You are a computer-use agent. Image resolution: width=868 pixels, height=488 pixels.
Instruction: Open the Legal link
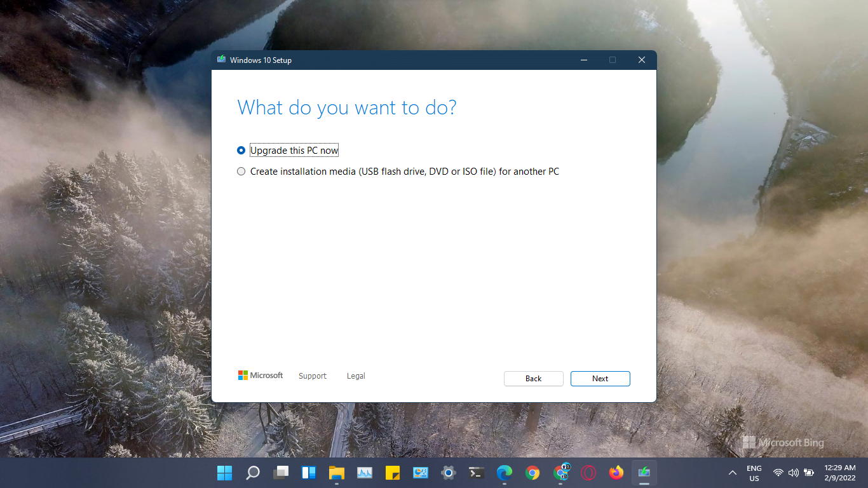(356, 376)
